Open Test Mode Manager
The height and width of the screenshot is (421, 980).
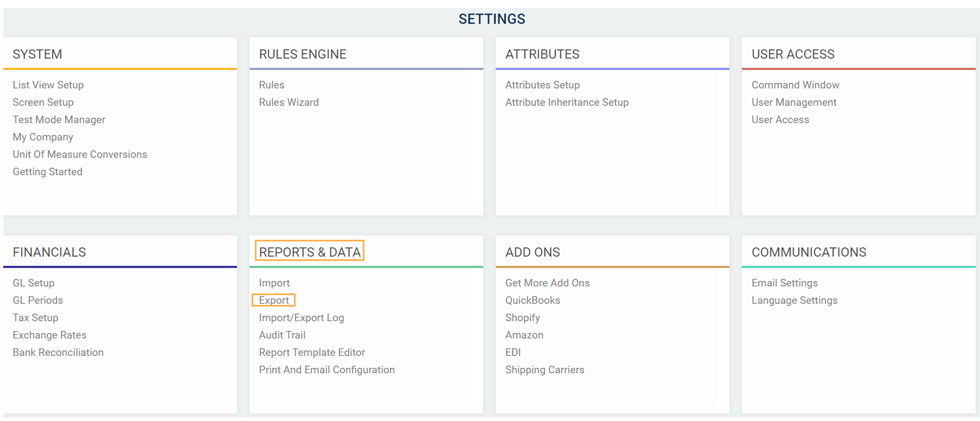tap(59, 120)
